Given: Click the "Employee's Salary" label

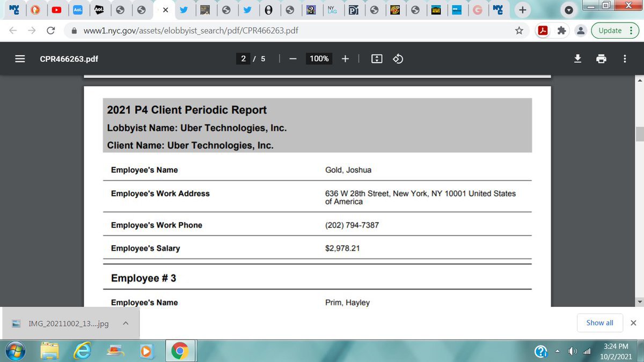Looking at the screenshot, I should tap(145, 248).
